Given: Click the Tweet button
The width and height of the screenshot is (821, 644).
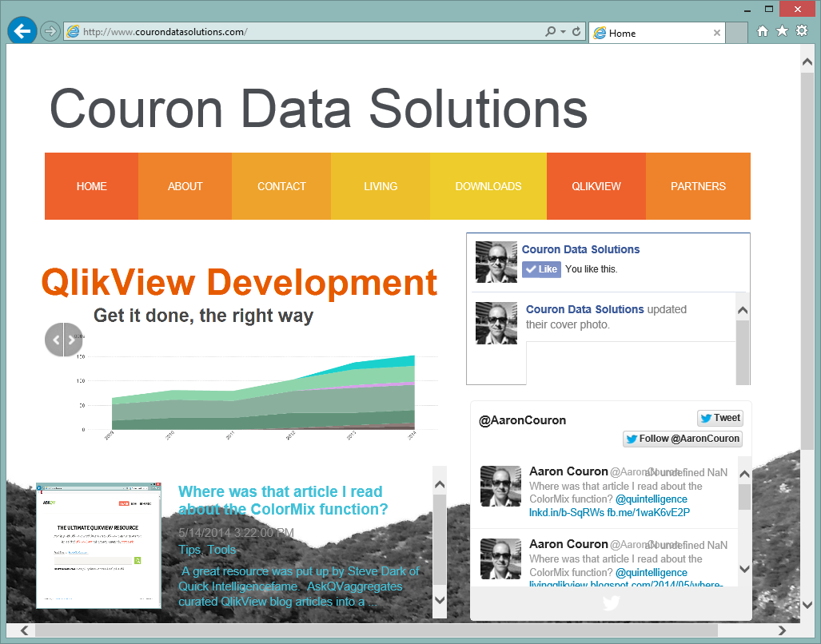Looking at the screenshot, I should 720,418.
